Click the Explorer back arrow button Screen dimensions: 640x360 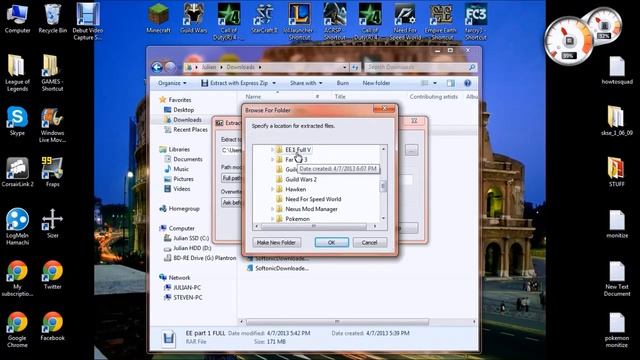tap(157, 67)
